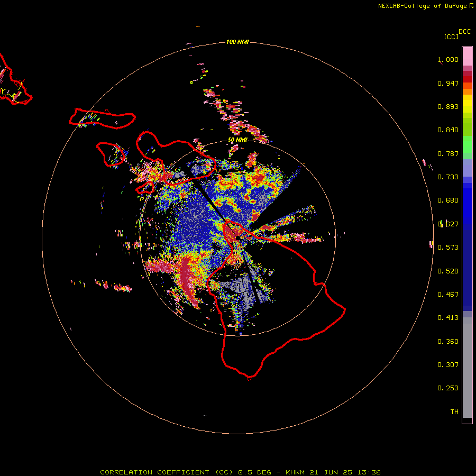The image size is (476, 476).
Task: Click the [CC] legend unit label
Action: tap(451, 36)
